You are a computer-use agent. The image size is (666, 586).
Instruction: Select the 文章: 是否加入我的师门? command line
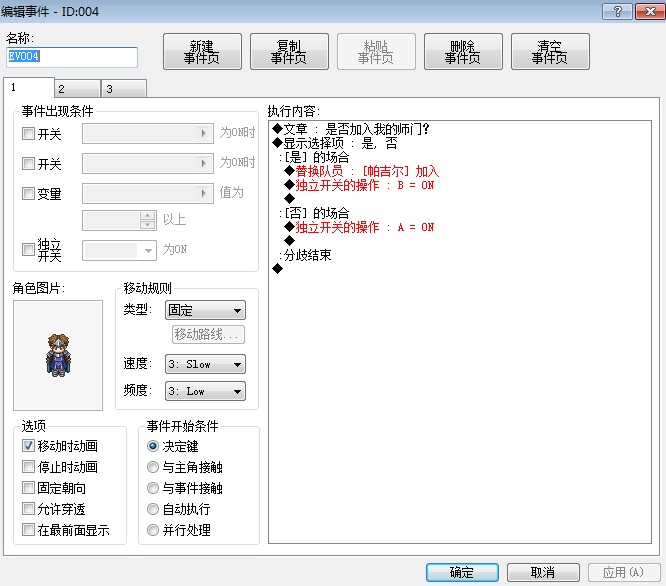[351, 129]
